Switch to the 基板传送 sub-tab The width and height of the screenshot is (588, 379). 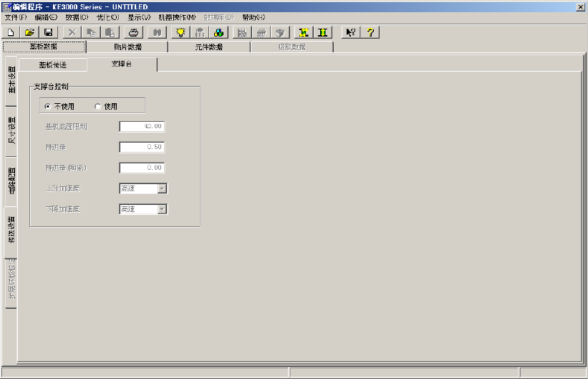(x=53, y=65)
